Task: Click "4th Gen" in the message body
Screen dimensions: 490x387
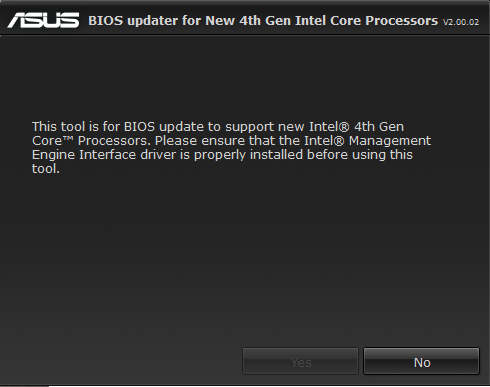Action: point(379,127)
